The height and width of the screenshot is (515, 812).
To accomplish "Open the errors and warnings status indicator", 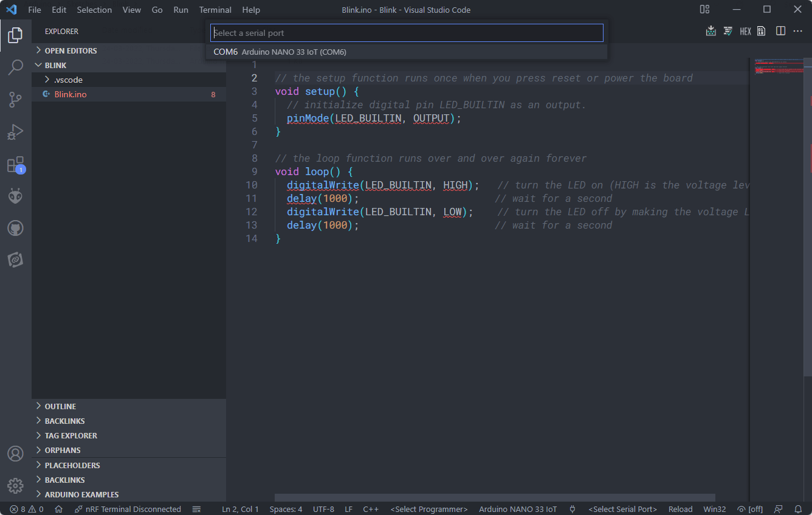I will (x=27, y=509).
